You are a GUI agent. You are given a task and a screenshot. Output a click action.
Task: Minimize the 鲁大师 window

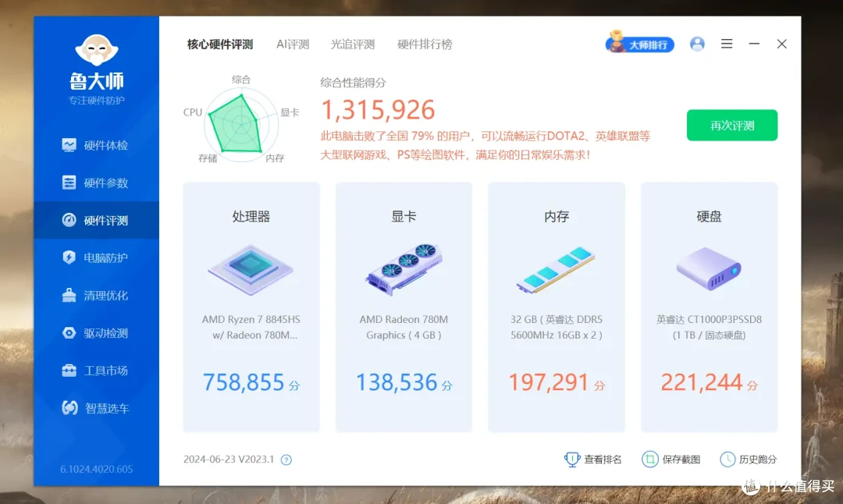click(754, 44)
